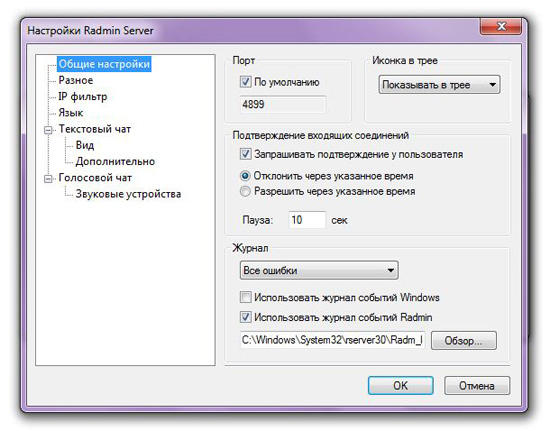Open the Все ошибки log level dropdown
Screen dimensions: 550x431
coord(319,270)
